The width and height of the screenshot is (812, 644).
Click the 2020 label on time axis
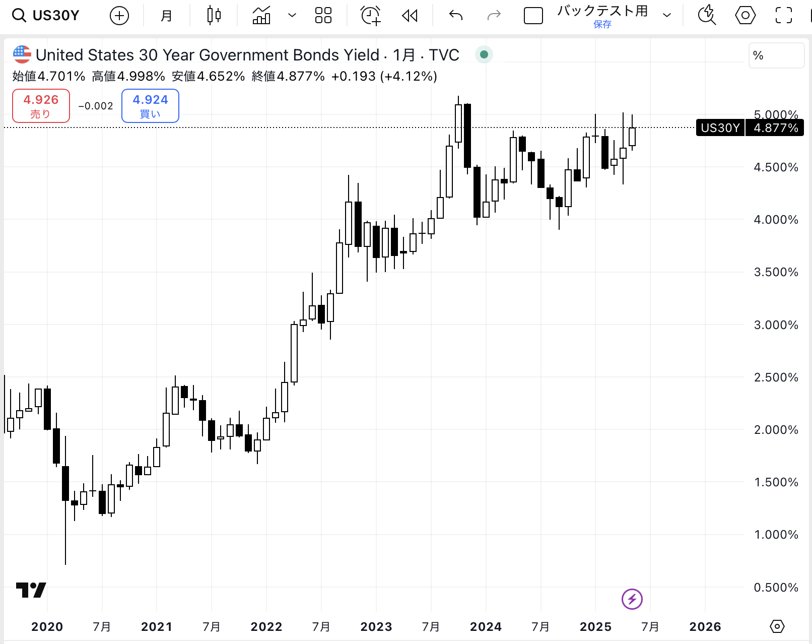[x=47, y=627]
